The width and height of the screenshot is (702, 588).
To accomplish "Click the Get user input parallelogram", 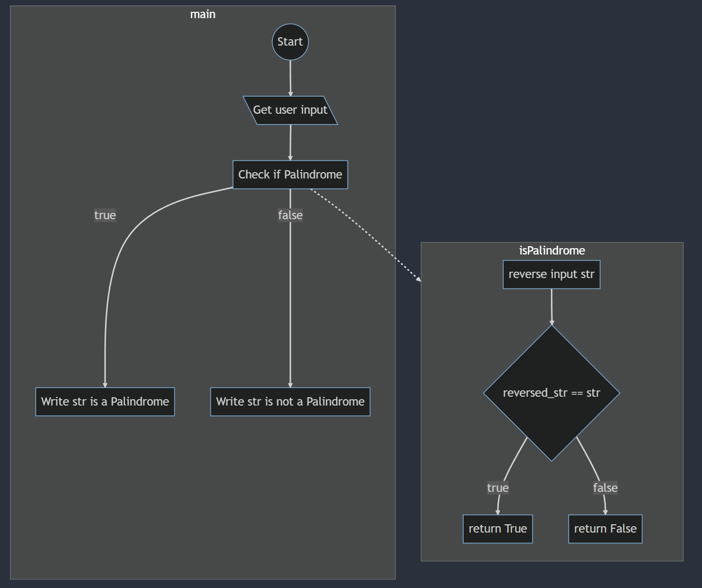I will coord(290,110).
